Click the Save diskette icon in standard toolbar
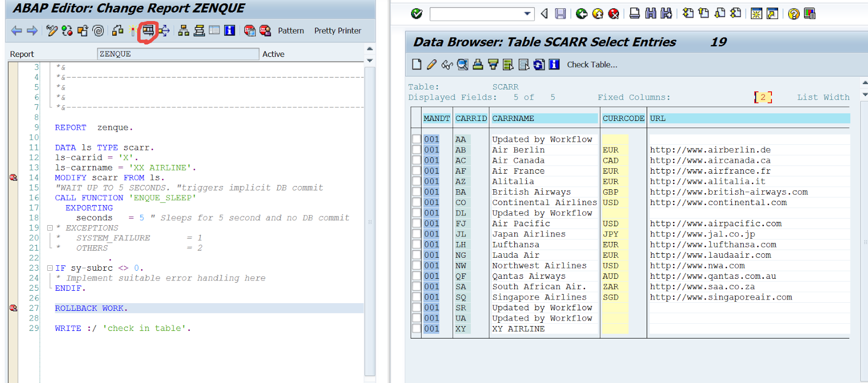Viewport: 868px width, 383px height. point(560,14)
